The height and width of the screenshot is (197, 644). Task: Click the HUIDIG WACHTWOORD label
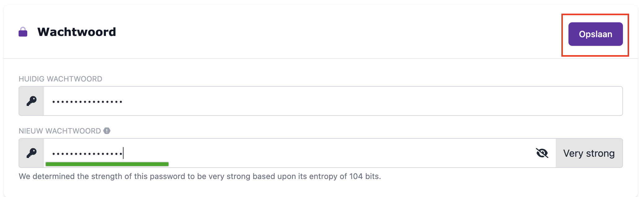click(x=60, y=79)
